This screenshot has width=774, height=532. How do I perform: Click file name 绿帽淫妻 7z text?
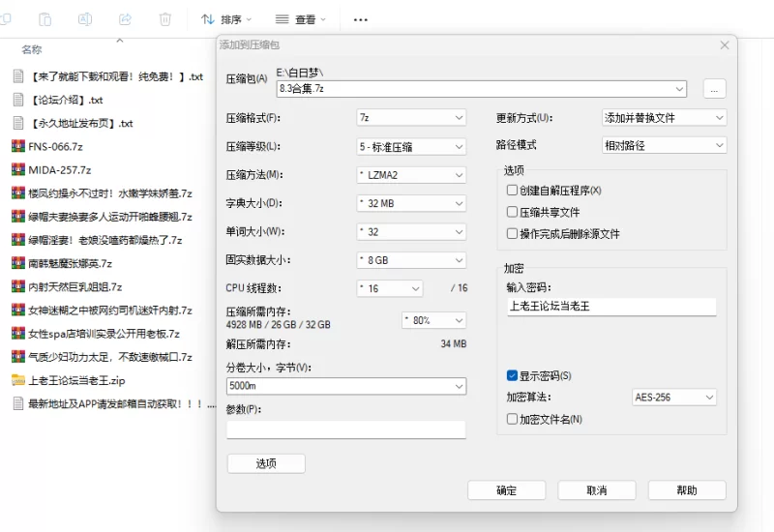pos(105,240)
